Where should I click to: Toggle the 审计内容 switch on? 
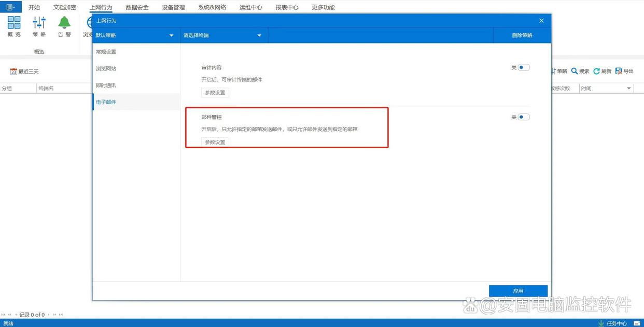pos(524,67)
